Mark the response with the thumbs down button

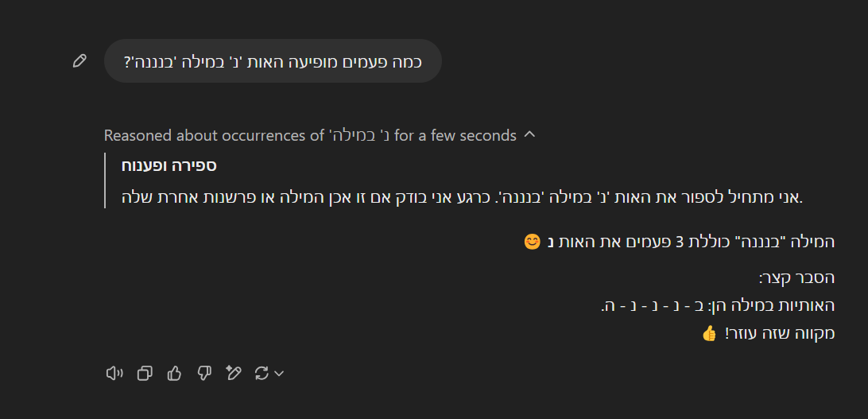point(203,373)
